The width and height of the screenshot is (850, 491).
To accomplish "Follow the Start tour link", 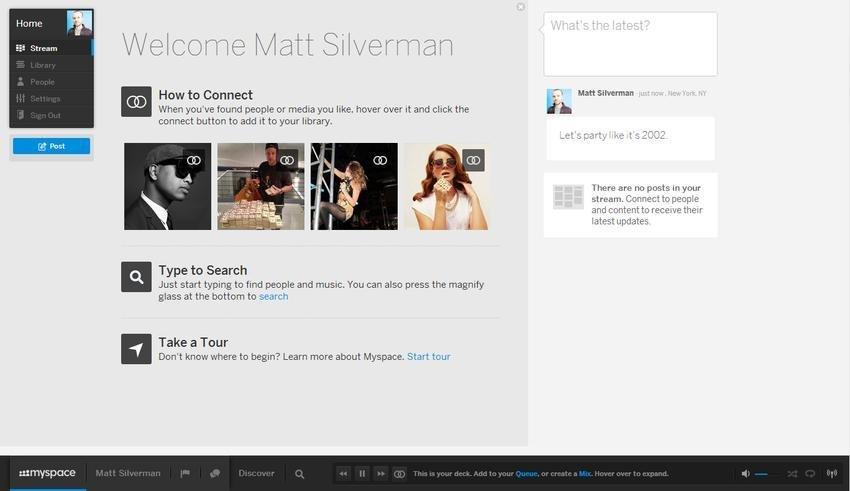I will (428, 357).
